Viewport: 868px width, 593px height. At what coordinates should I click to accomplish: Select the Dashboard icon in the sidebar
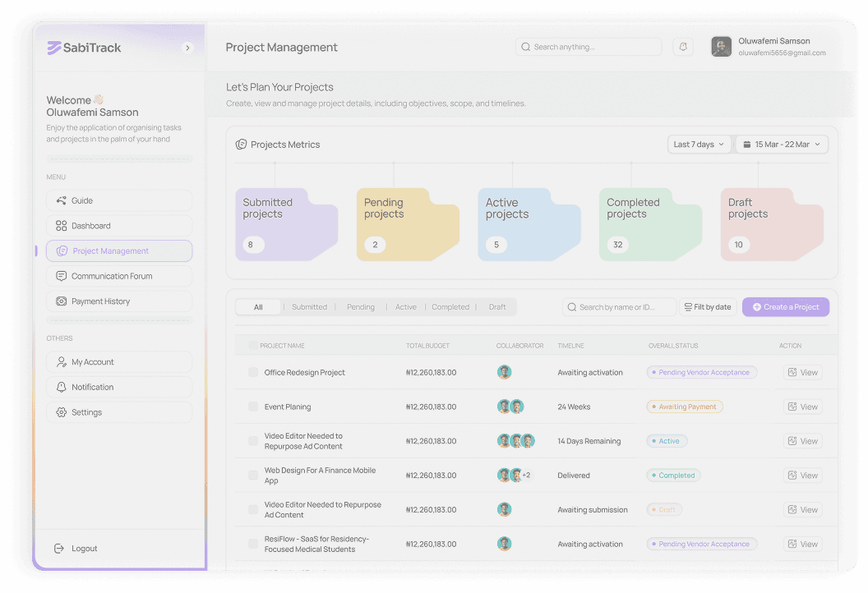click(61, 225)
